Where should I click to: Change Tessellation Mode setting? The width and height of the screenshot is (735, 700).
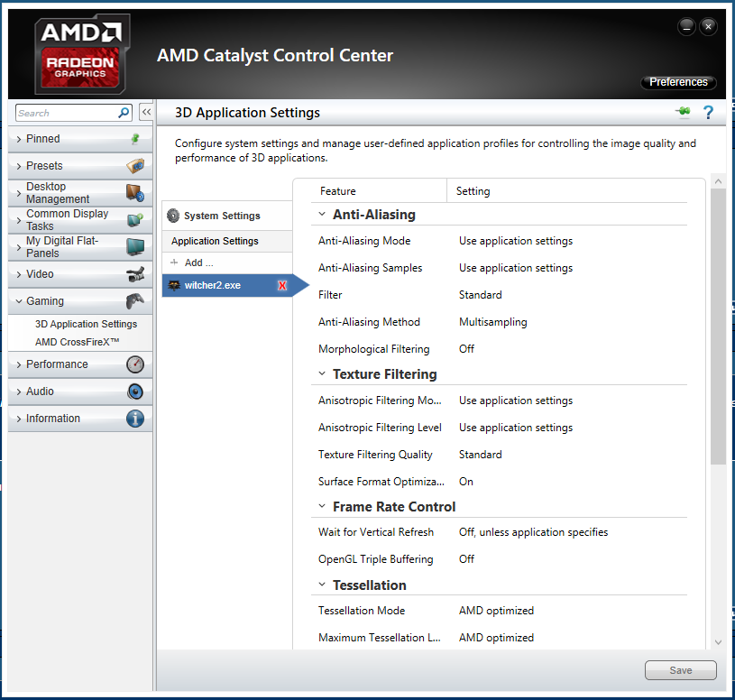(496, 611)
